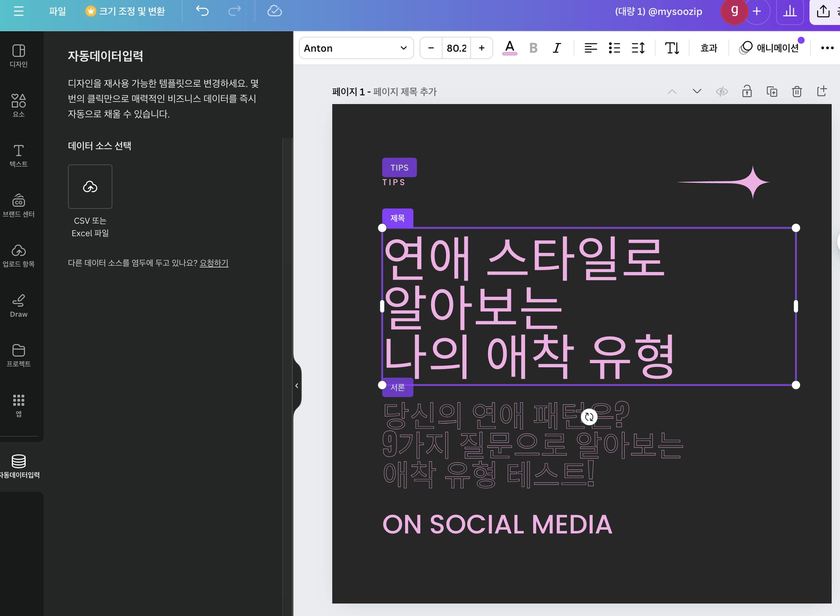This screenshot has height=616, width=840.
Task: Open the 효과 (Effects) button
Action: pos(709,48)
